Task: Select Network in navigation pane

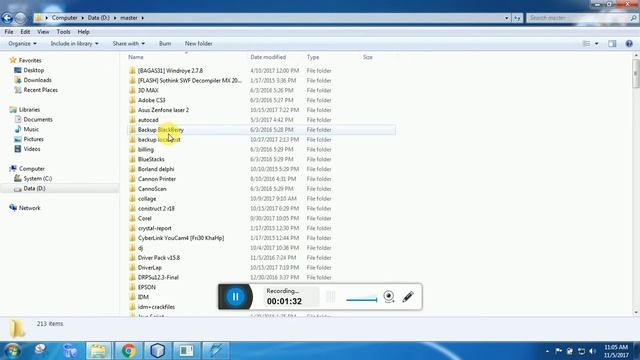Action: [29, 208]
